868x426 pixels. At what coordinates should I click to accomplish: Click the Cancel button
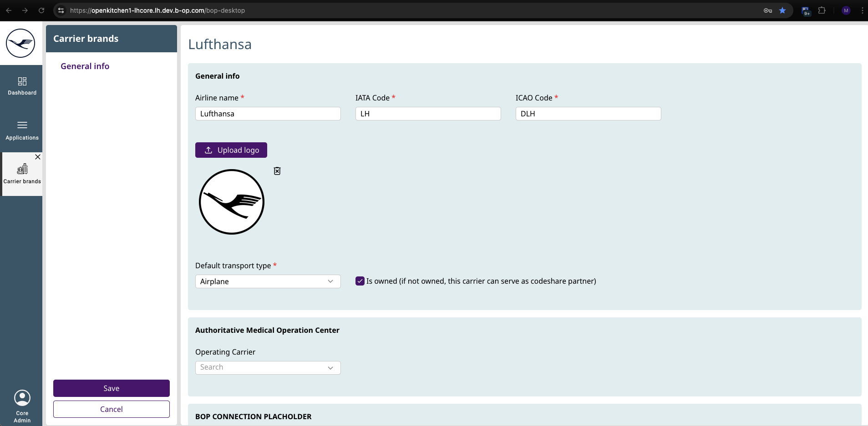click(x=112, y=409)
